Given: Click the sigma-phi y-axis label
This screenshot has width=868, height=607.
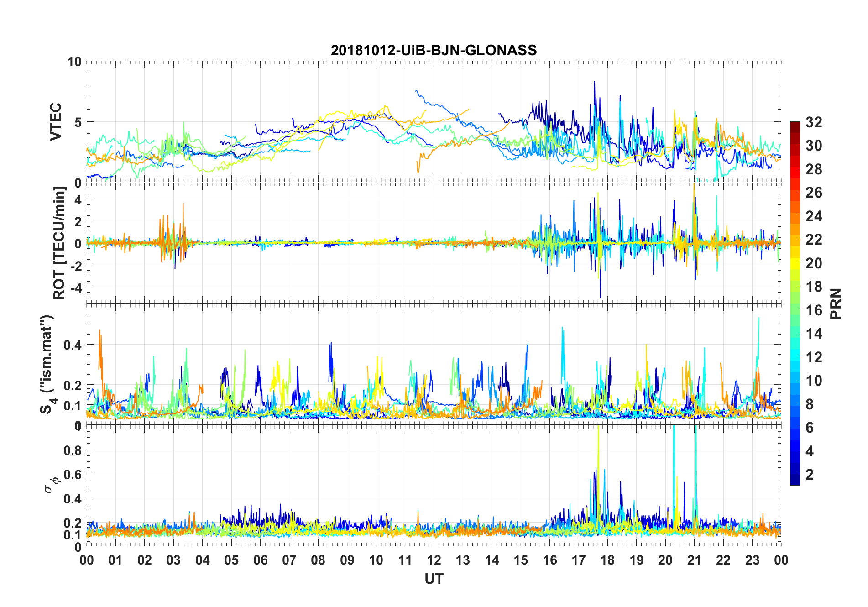Looking at the screenshot, I should click(x=51, y=485).
